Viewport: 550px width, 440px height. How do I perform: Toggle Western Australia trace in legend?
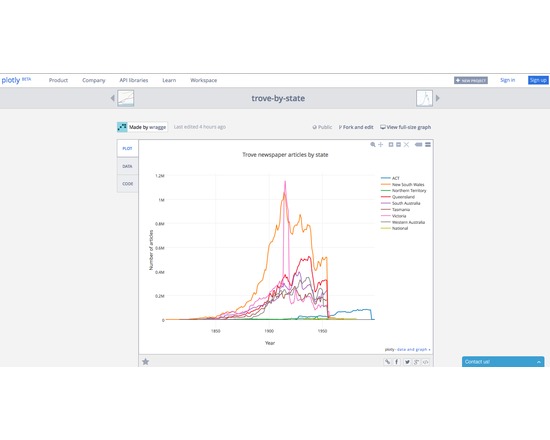pos(403,222)
